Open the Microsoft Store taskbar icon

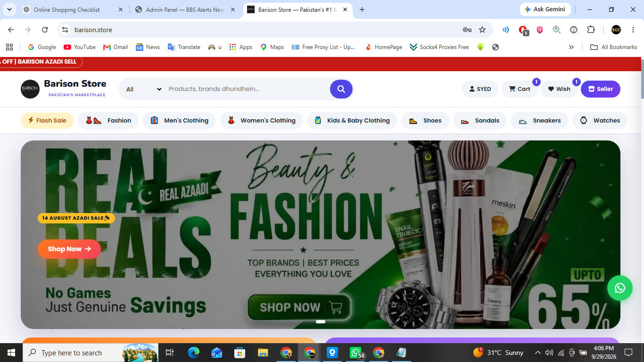pyautogui.click(x=240, y=353)
